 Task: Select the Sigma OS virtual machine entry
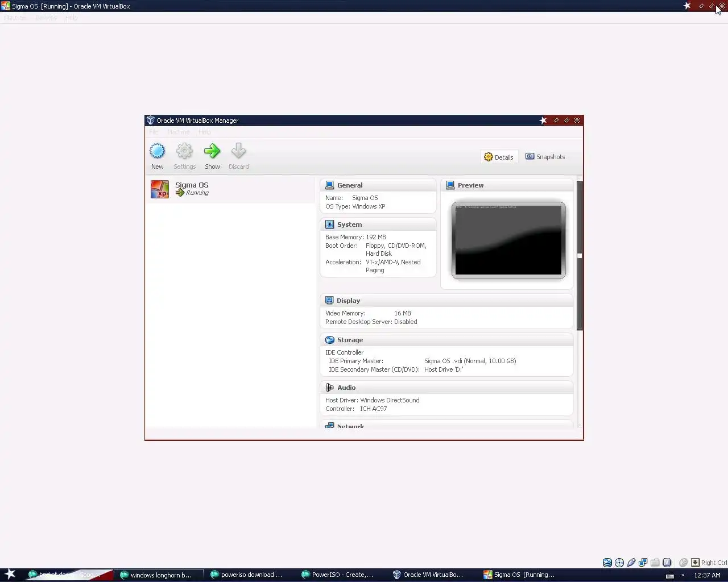(x=230, y=189)
